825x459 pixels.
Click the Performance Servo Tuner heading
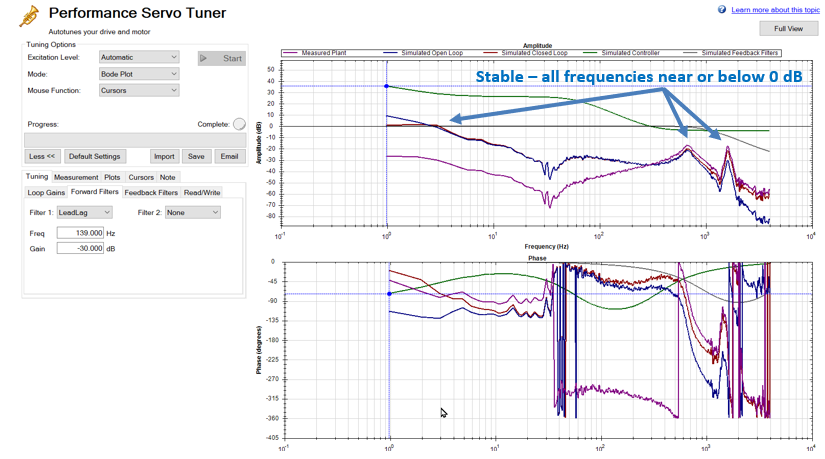137,13
